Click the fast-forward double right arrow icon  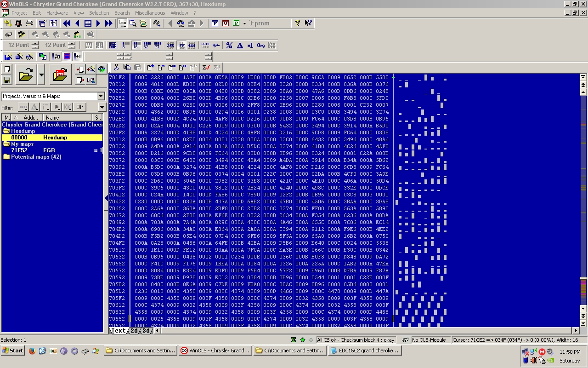tap(108, 23)
